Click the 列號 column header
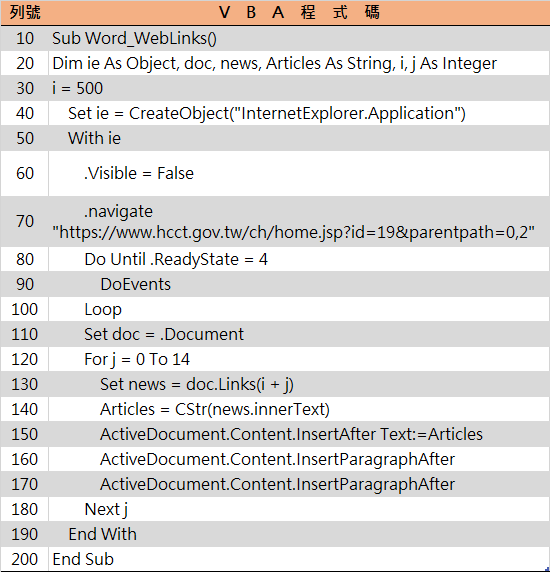The image size is (550, 572). coord(24,13)
